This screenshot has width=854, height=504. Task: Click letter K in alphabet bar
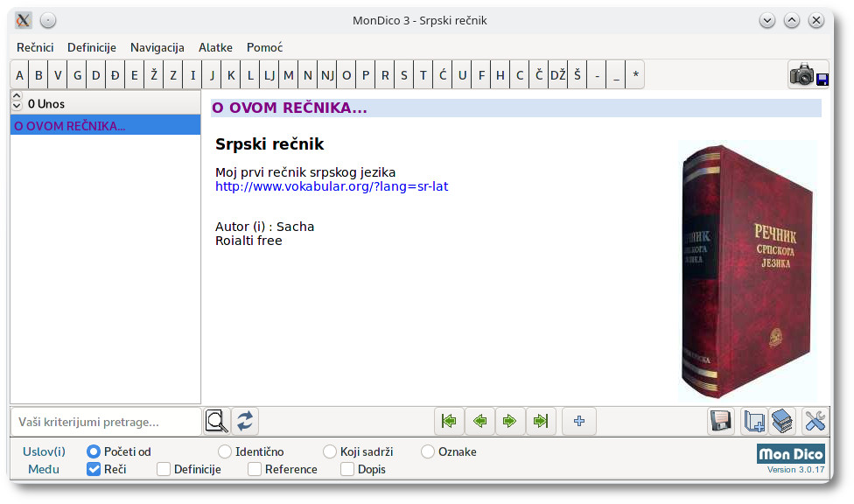coord(231,74)
